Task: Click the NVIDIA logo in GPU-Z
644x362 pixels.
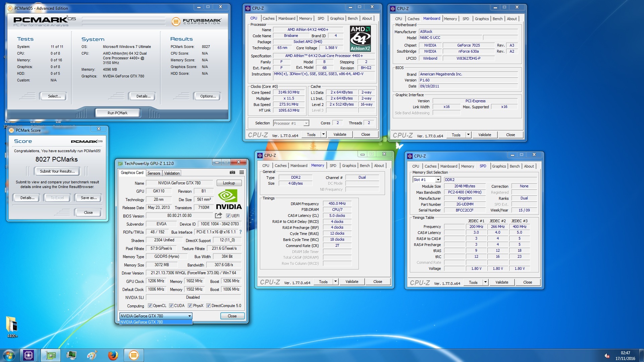Action: click(x=229, y=200)
